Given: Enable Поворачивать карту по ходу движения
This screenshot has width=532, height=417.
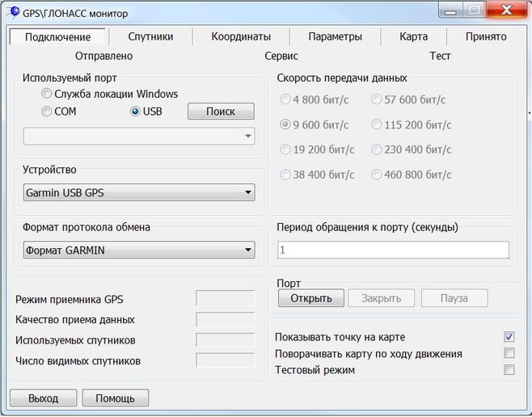Looking at the screenshot, I should pos(509,353).
